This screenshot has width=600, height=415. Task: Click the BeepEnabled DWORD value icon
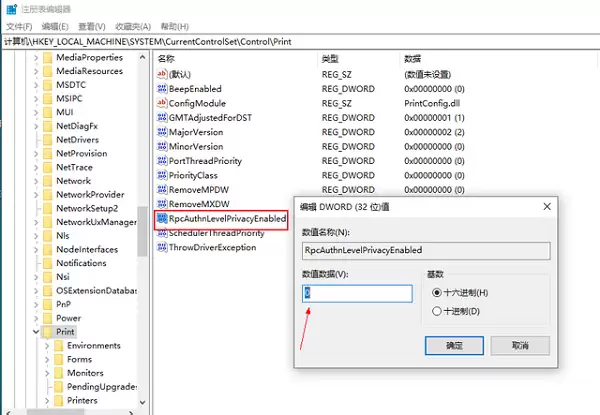[161, 88]
